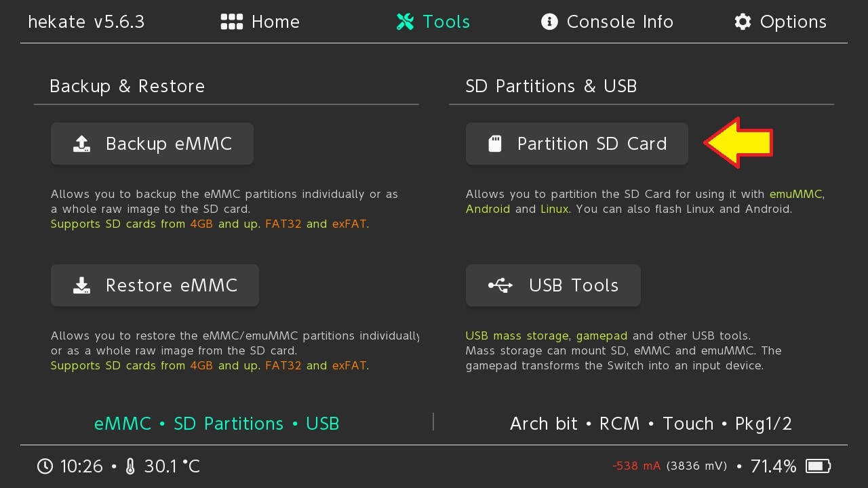This screenshot has height=488, width=868.
Task: Click the SD card icon on Partition button
Action: pyautogui.click(x=495, y=144)
